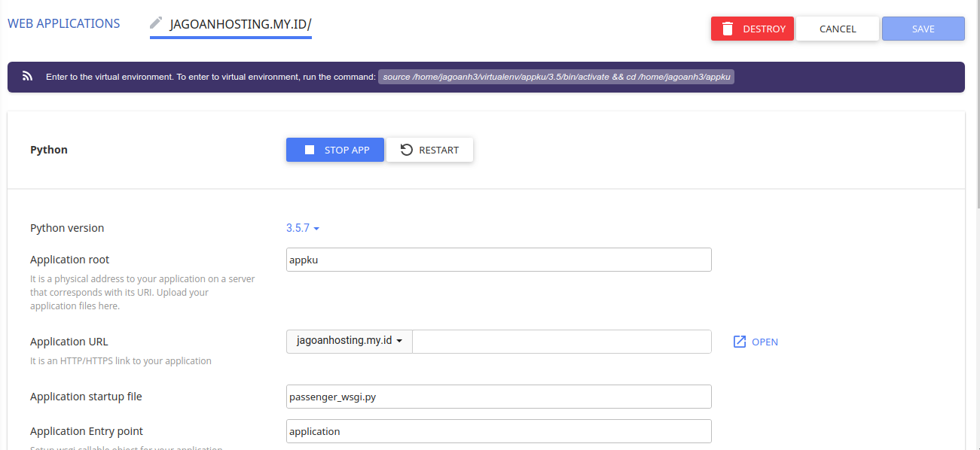Viewport: 980px width, 450px height.
Task: Click the pencil edit icon beside the domain title
Action: pyautogui.click(x=156, y=23)
